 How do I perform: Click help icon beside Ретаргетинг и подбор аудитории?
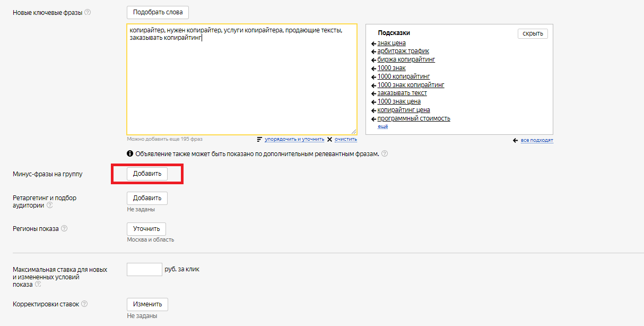[49, 205]
